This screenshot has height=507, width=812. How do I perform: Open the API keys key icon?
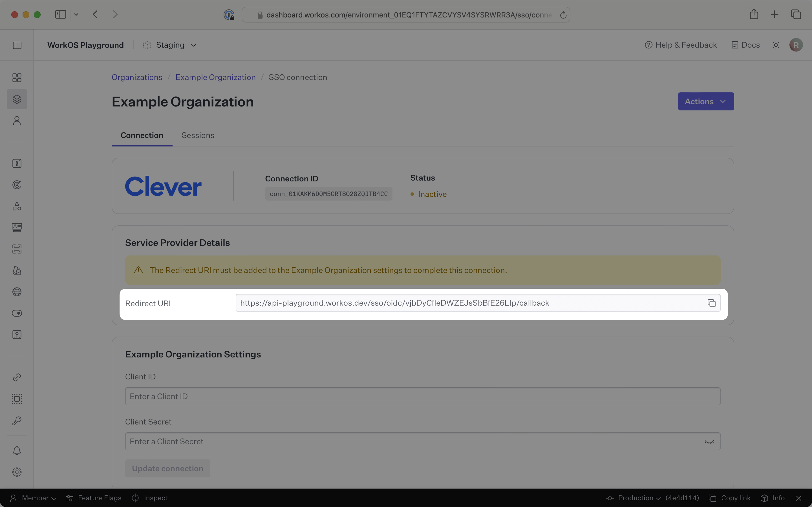click(x=17, y=421)
